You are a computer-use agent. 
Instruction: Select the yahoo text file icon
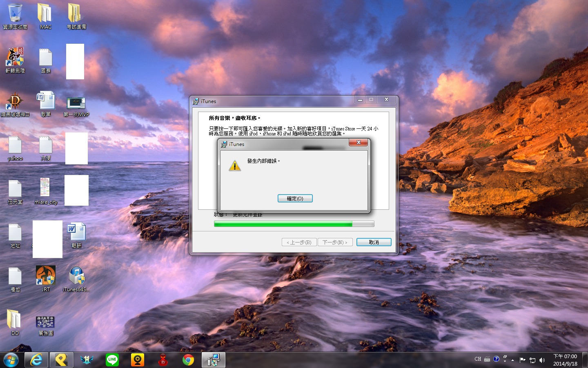[15, 148]
